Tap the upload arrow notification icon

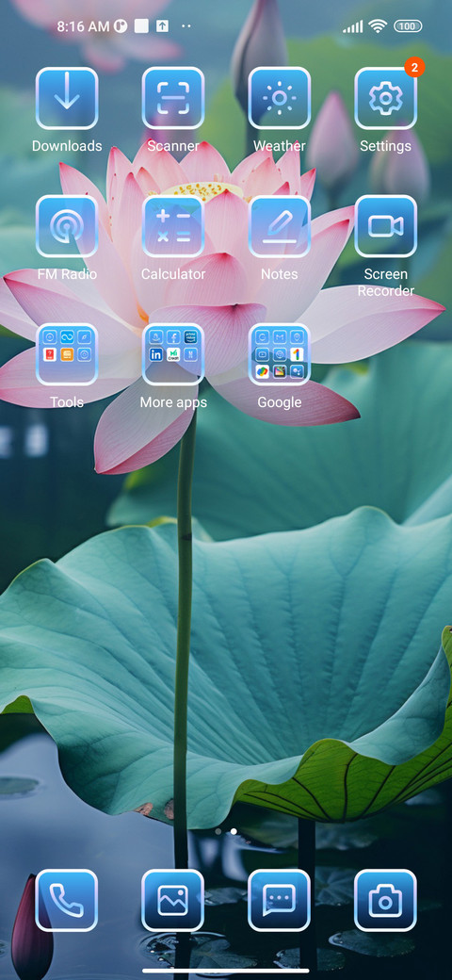tap(162, 26)
